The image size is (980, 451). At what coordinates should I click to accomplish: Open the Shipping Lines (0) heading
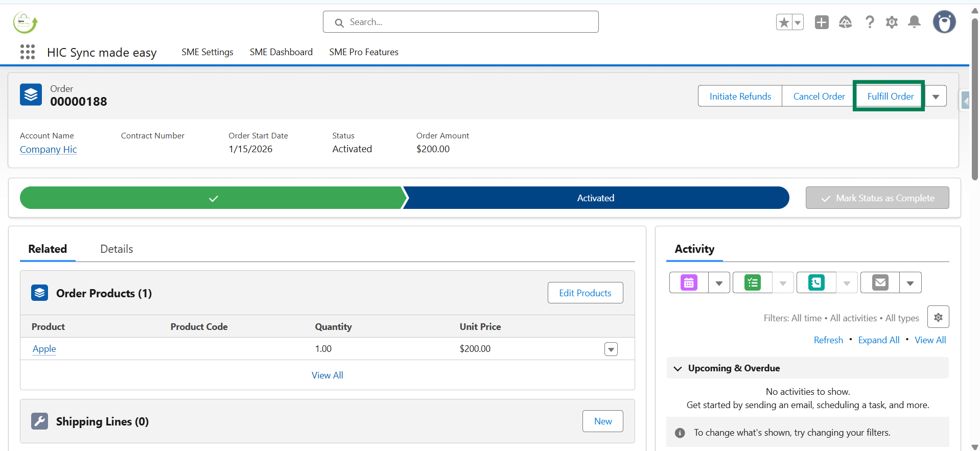coord(102,421)
